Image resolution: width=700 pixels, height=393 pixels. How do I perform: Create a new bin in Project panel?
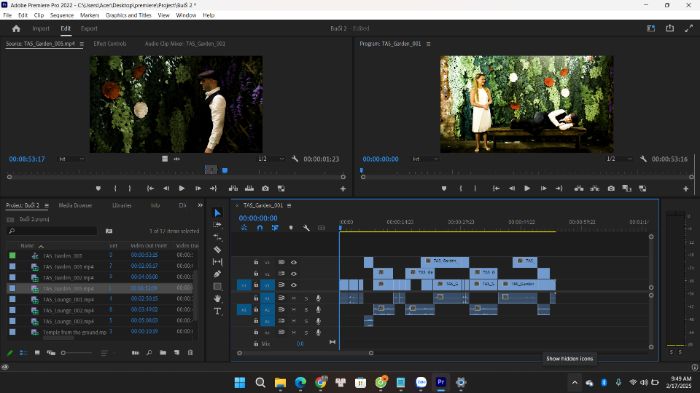[x=163, y=353]
